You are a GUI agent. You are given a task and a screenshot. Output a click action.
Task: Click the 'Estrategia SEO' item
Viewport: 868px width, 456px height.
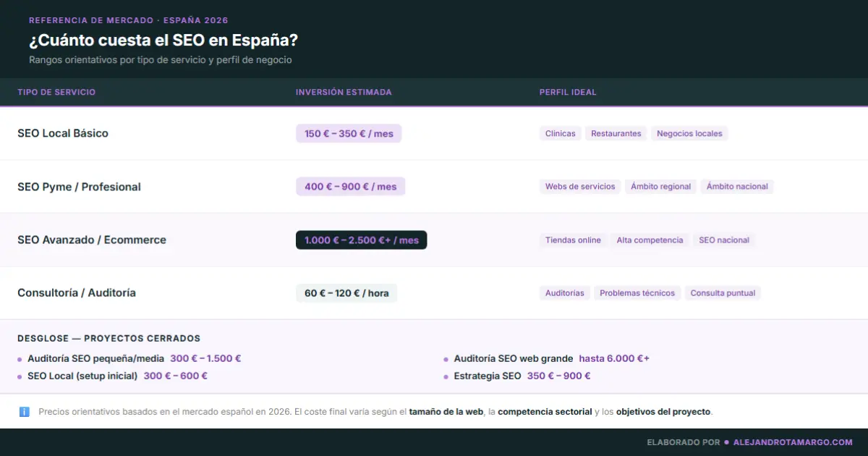(488, 376)
